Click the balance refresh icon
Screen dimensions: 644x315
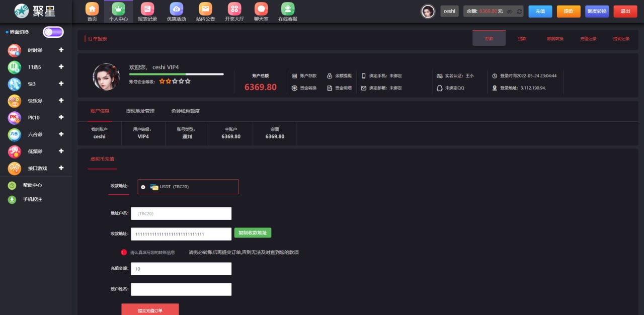(x=519, y=11)
